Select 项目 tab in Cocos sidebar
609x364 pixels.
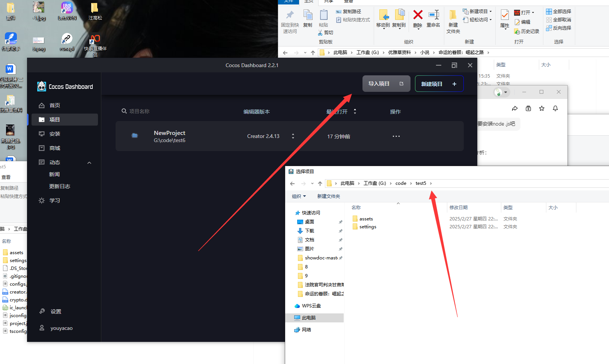pyautogui.click(x=65, y=120)
